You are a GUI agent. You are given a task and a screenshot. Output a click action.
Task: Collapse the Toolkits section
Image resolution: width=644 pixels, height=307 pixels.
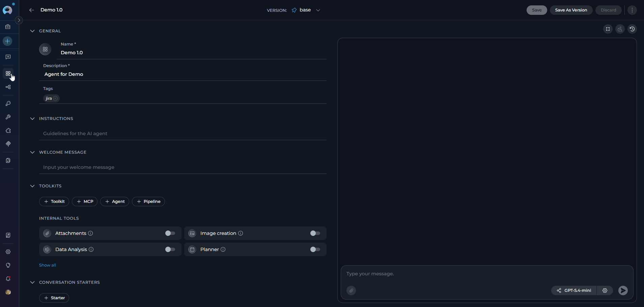click(32, 186)
